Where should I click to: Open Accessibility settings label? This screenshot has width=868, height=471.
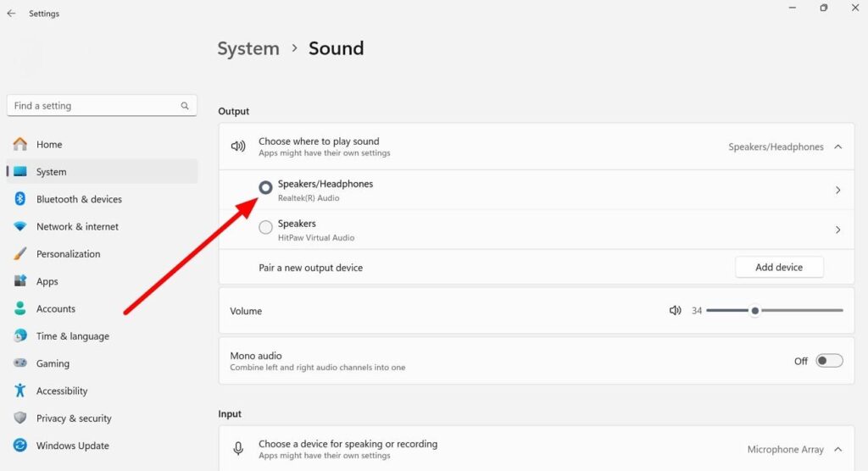[62, 391]
